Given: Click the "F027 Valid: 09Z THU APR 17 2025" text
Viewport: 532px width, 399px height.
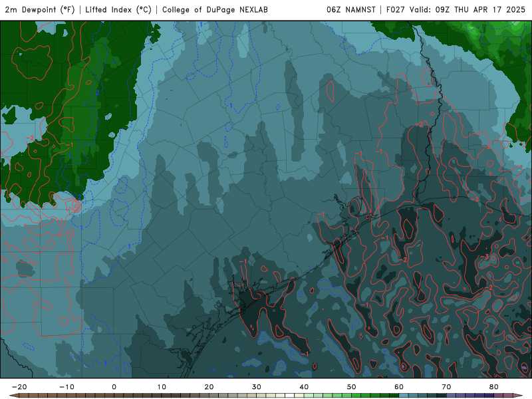Looking at the screenshot, I should click(456, 10).
